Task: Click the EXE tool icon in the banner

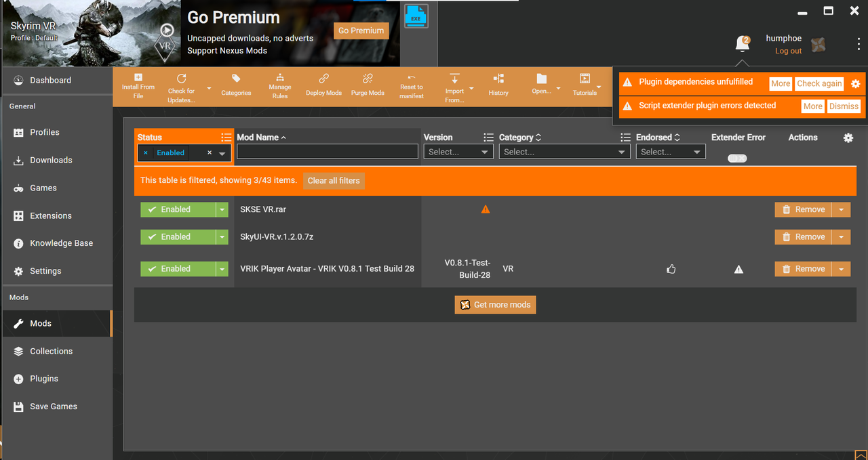Action: pos(416,15)
